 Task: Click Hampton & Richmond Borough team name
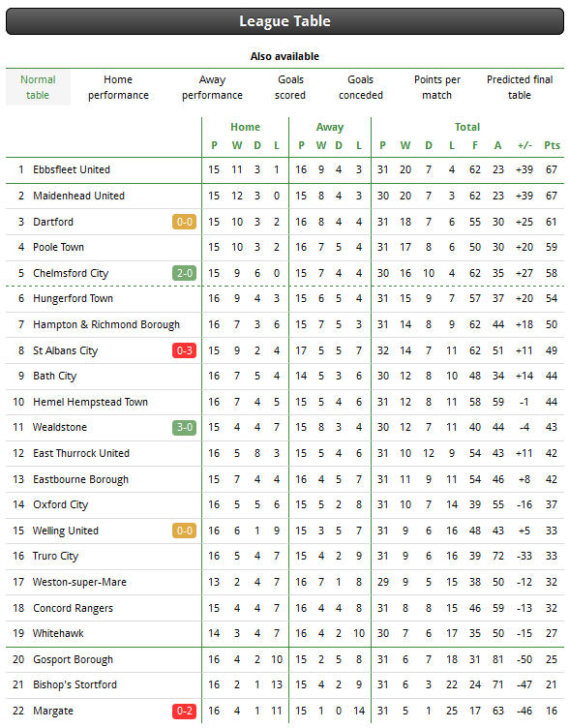[106, 324]
